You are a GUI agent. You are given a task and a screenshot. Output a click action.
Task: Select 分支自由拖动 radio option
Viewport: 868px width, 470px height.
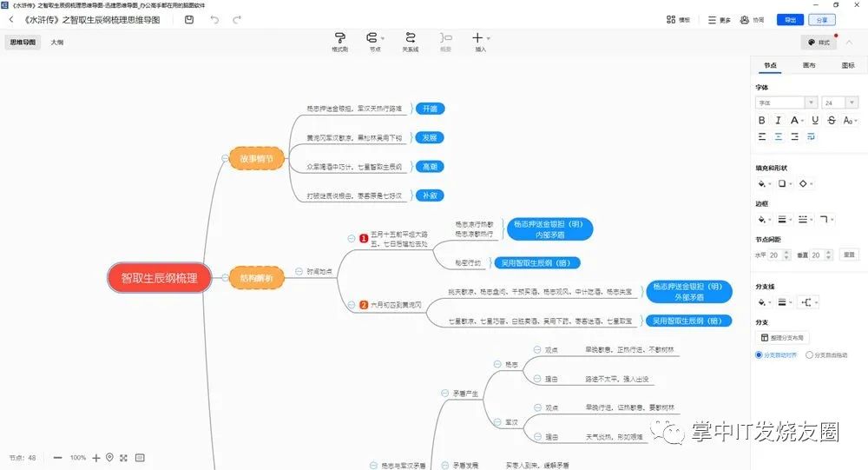(x=826, y=354)
